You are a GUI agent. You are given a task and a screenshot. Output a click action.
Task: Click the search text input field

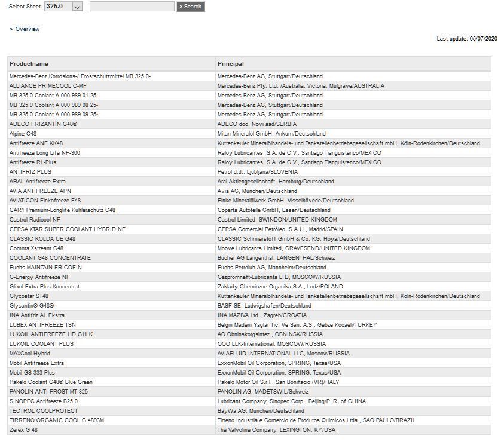132,7
